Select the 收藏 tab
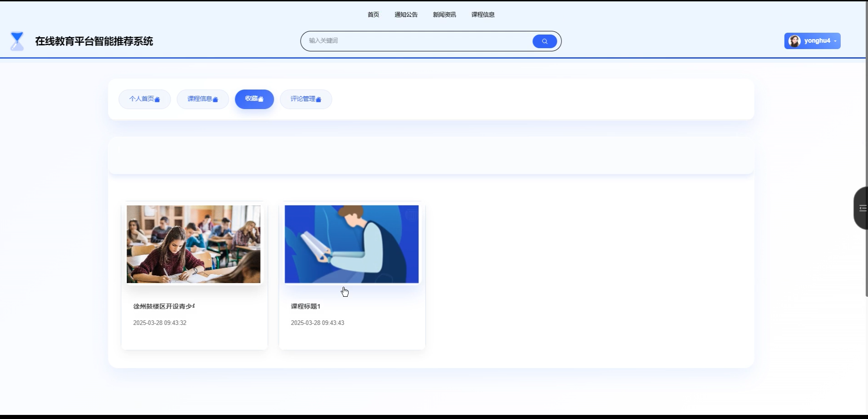 [x=254, y=99]
